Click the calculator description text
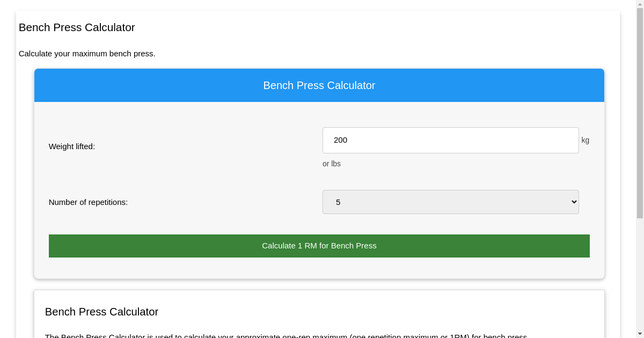This screenshot has width=644, height=338. pos(87,54)
